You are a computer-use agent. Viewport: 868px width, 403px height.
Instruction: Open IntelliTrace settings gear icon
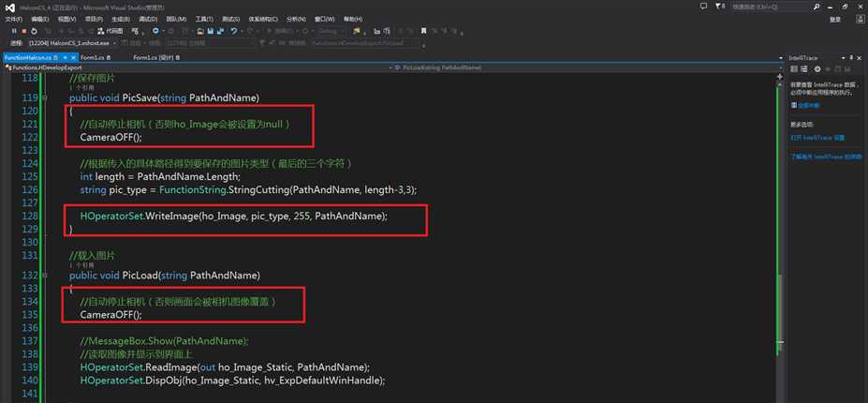click(817, 68)
